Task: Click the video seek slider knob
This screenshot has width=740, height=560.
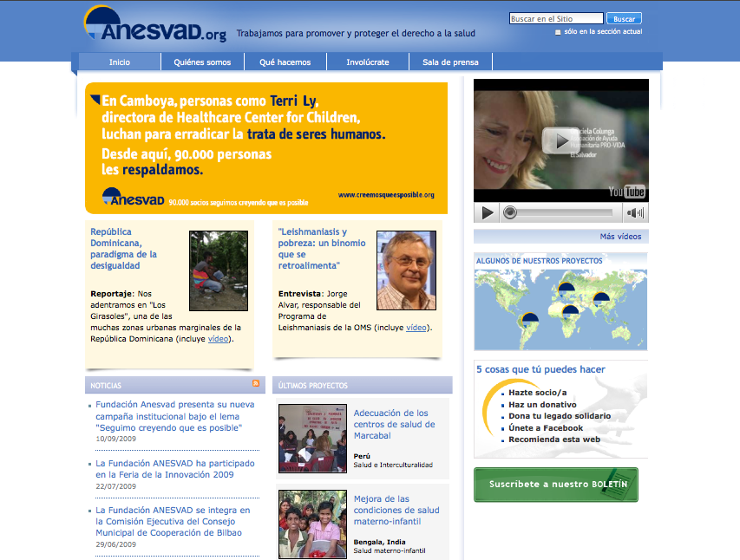Action: click(x=510, y=212)
